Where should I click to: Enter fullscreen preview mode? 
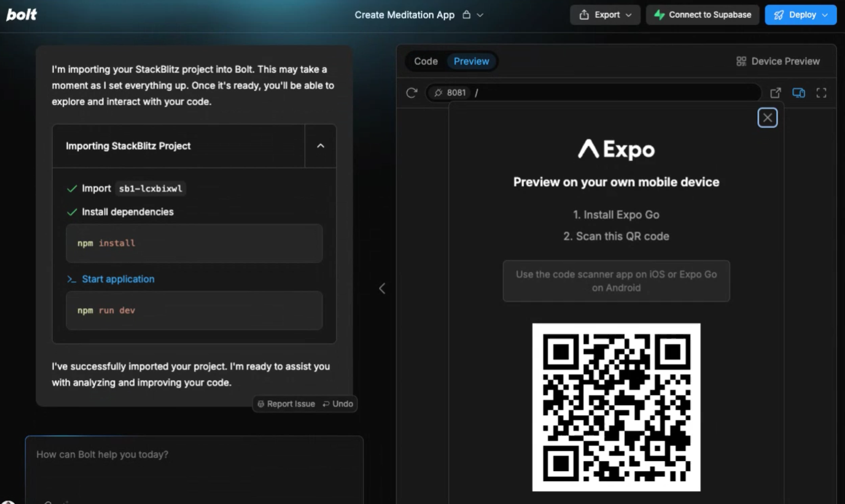click(821, 93)
